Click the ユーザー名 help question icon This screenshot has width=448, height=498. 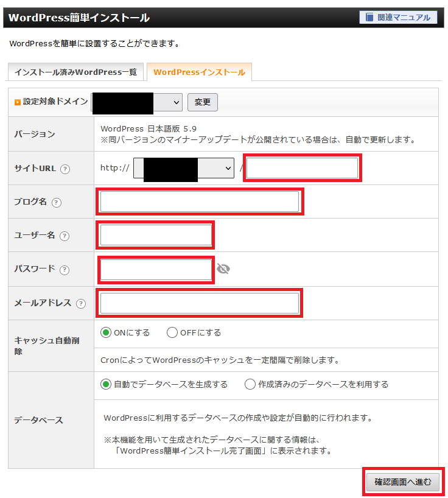coord(65,236)
